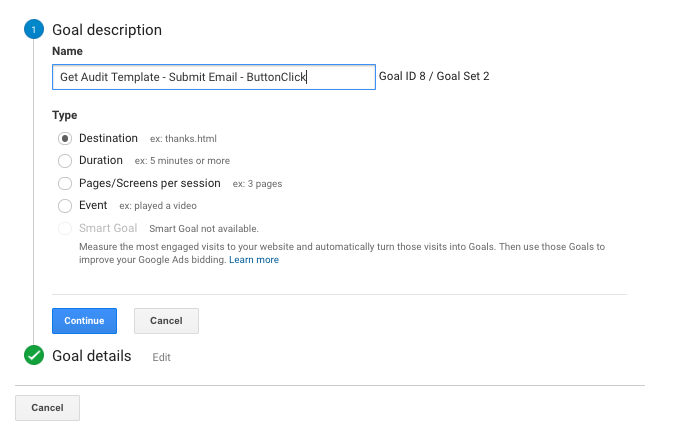Click the Cancel button beside Continue

click(166, 321)
